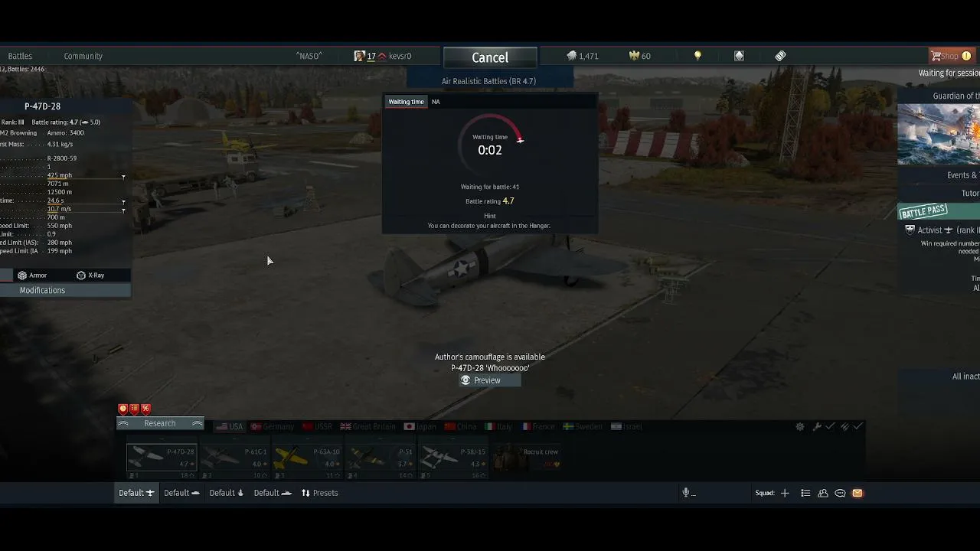The width and height of the screenshot is (980, 551).
Task: Click the ticket icon in top bar
Action: point(780,56)
